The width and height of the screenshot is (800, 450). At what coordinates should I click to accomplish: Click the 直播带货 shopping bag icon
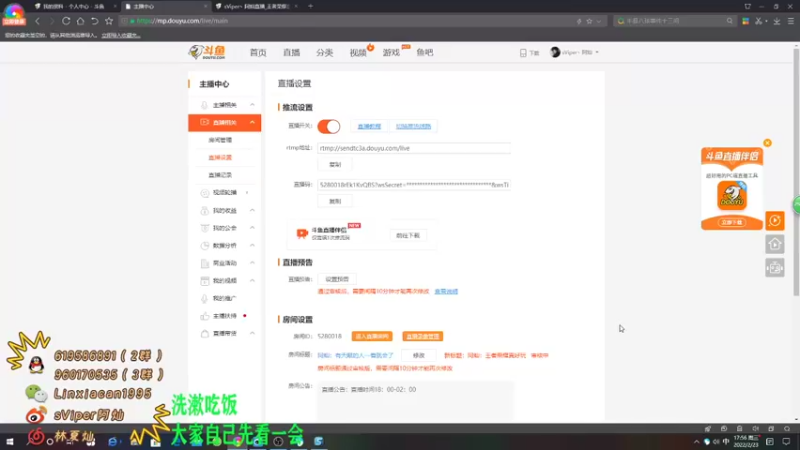click(204, 334)
